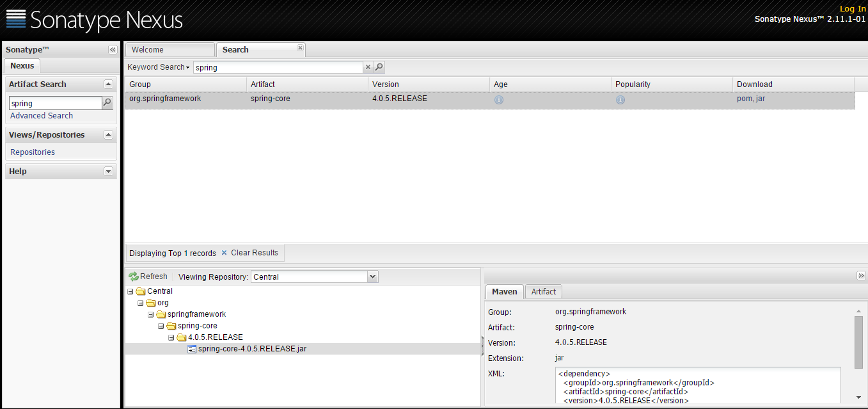Viewport: 868px width, 409px height.
Task: Click the Log In link
Action: coord(853,9)
